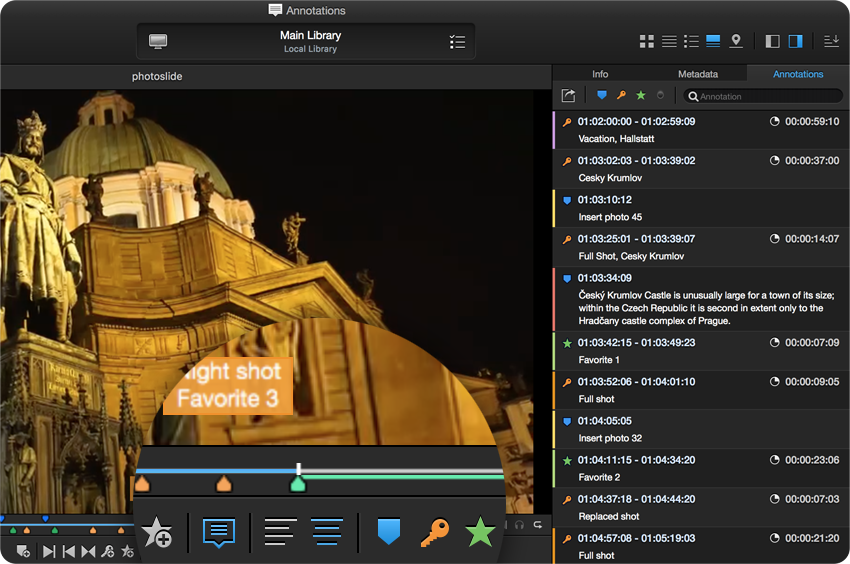Viewport: 850px width, 564px height.
Task: Switch to grid thumbnail view
Action: tap(646, 41)
